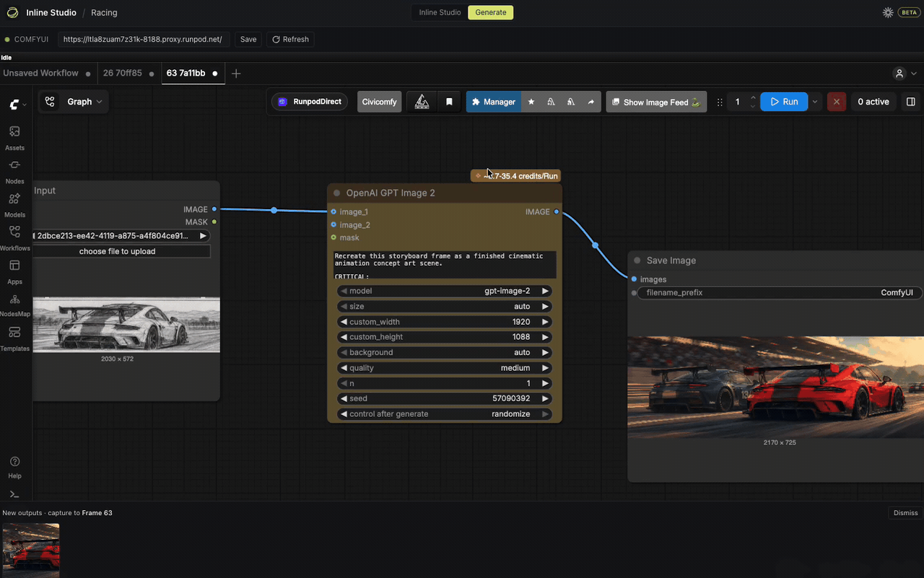Click Show Image Feed button
Viewport: 924px width, 578px height.
click(x=656, y=102)
